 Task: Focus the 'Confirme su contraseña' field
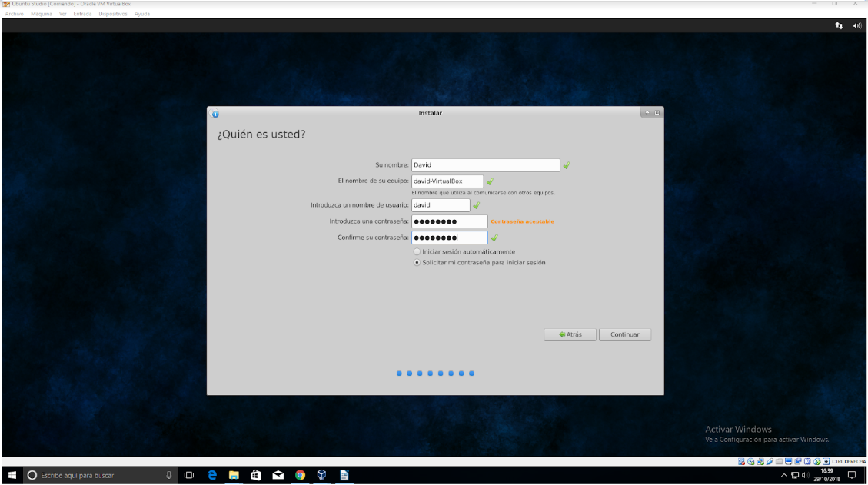click(449, 238)
